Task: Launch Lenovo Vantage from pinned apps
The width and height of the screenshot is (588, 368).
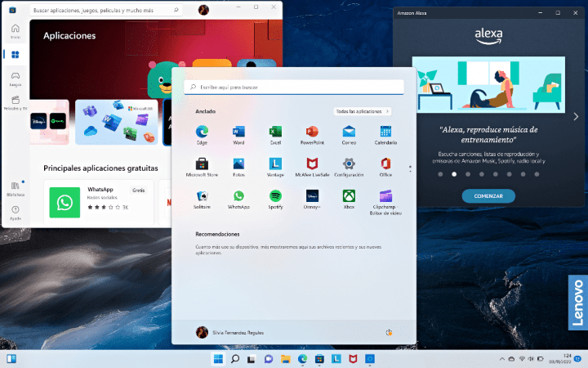Action: tap(275, 168)
